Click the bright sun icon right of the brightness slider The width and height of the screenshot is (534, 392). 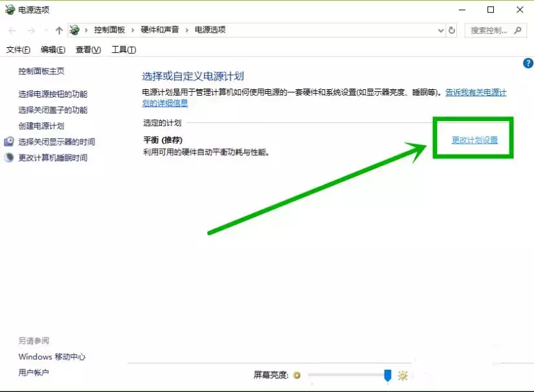click(x=403, y=375)
